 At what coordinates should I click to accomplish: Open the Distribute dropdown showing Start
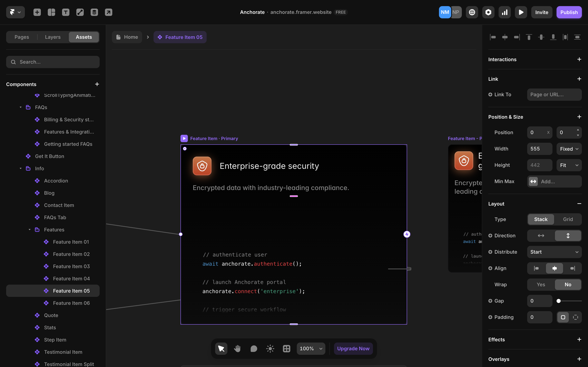click(554, 252)
